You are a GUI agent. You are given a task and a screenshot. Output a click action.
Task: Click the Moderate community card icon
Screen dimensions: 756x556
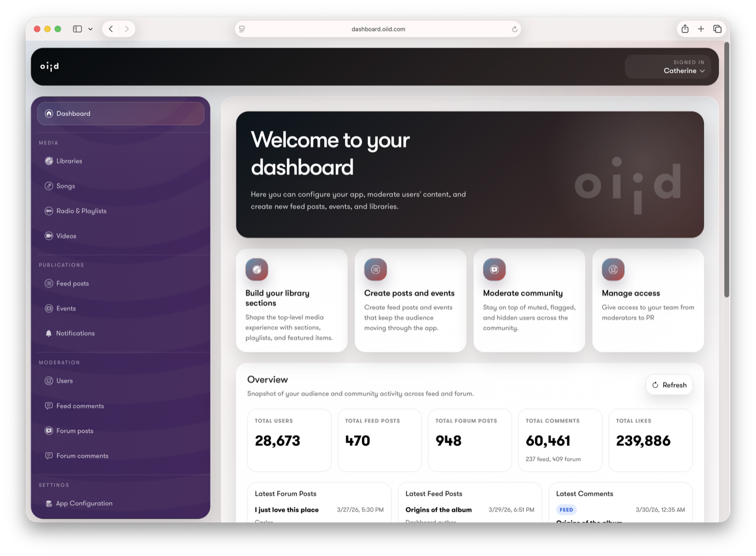coord(494,269)
